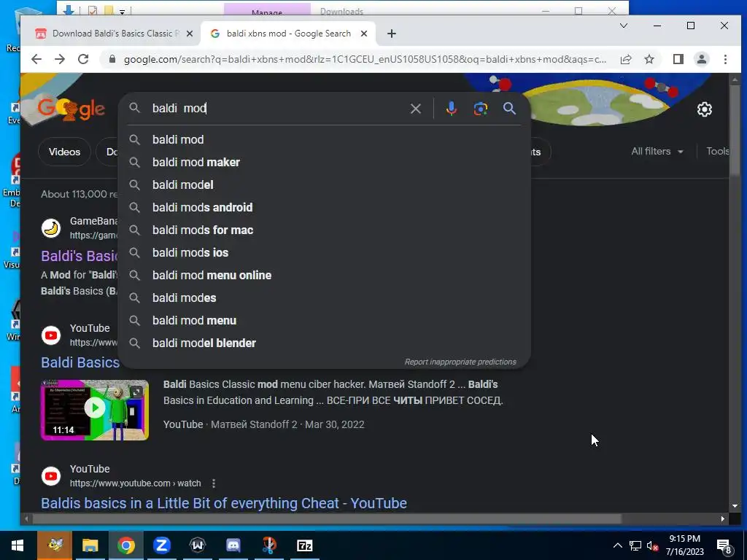Open the taskbar clock showing 9:15 PM

click(684, 545)
